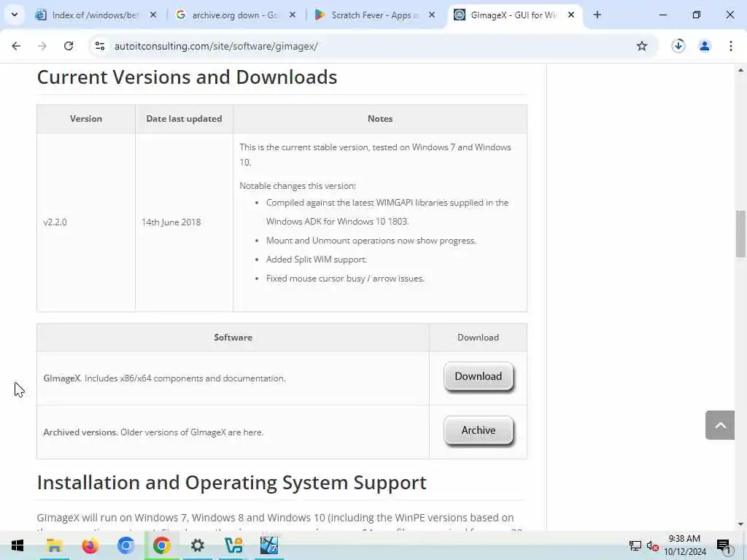Click the Notes column header
This screenshot has height=560, width=747.
click(x=380, y=119)
